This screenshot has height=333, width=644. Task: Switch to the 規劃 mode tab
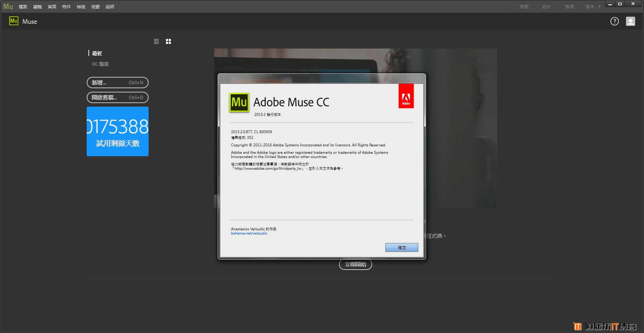point(524,7)
